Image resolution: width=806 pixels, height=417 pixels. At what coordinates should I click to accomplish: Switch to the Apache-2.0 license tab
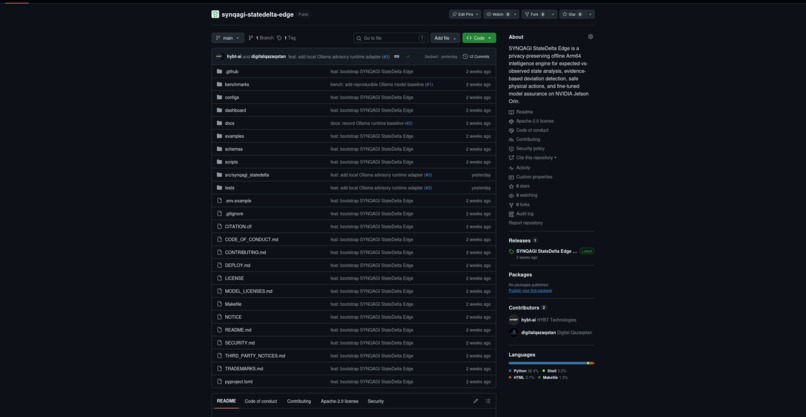339,401
